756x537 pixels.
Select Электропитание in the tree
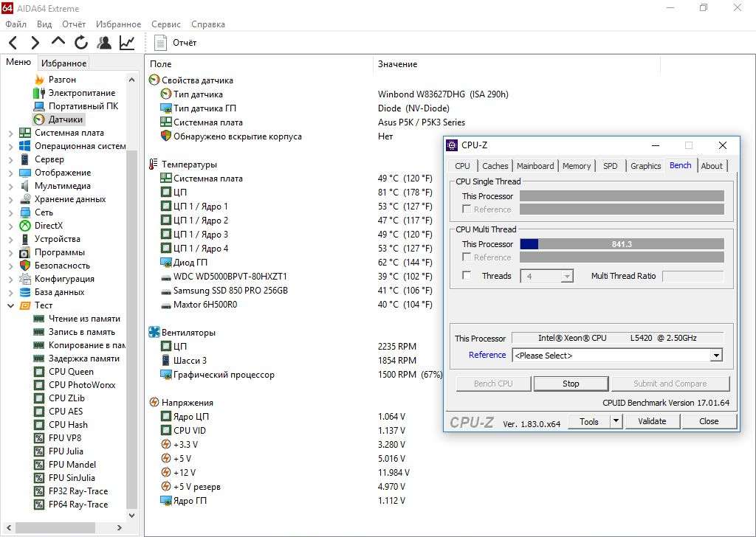75,93
